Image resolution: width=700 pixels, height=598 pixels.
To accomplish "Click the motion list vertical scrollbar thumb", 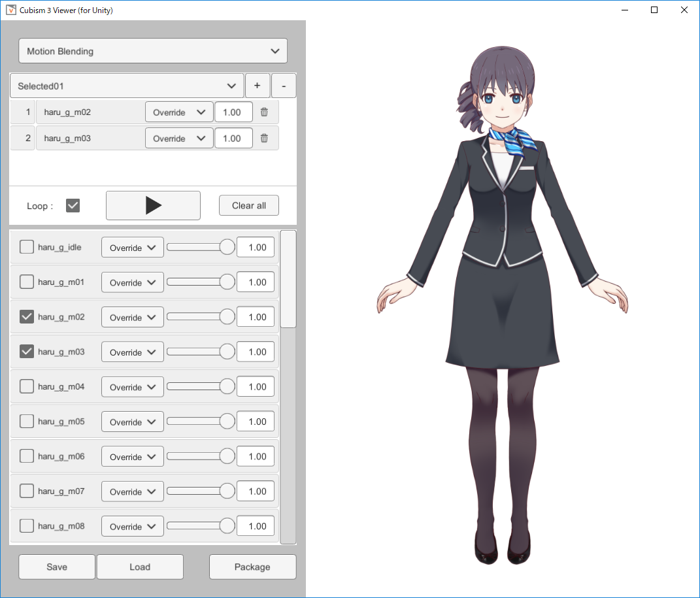I will [x=288, y=279].
